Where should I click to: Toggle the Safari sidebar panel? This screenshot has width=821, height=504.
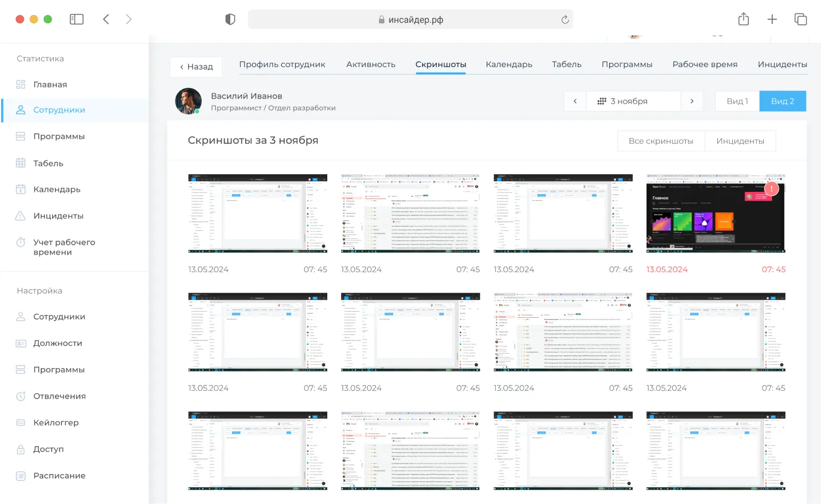click(77, 19)
